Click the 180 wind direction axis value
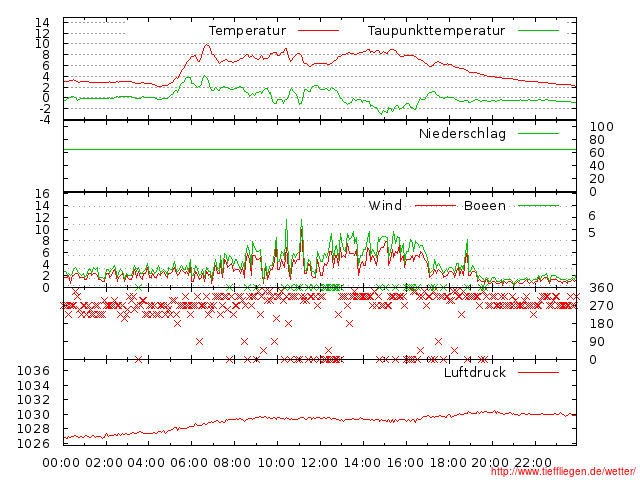 click(601, 324)
